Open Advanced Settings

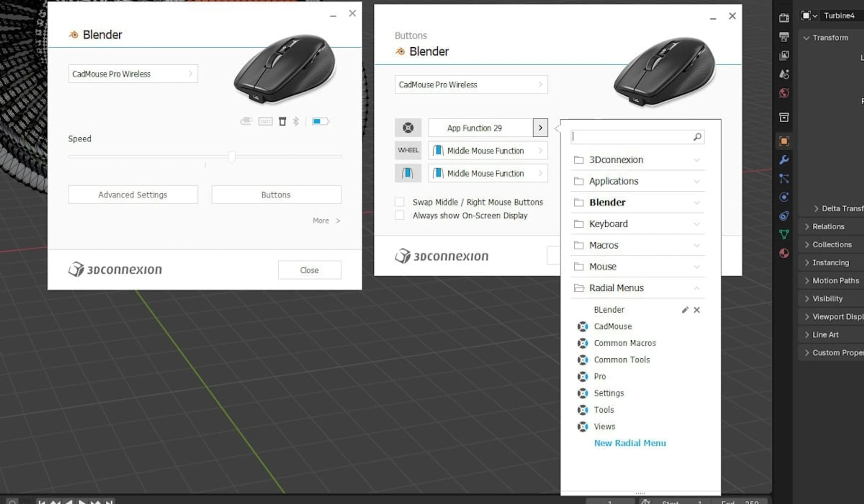pyautogui.click(x=133, y=194)
